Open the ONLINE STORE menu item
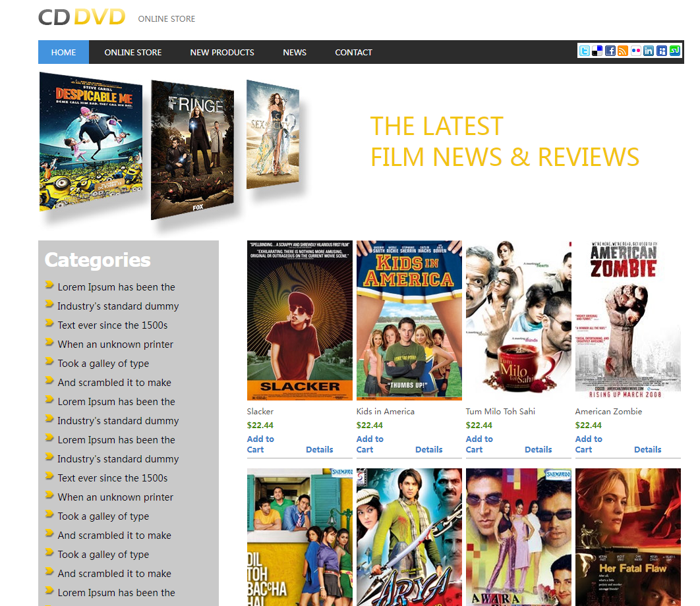 pos(132,52)
